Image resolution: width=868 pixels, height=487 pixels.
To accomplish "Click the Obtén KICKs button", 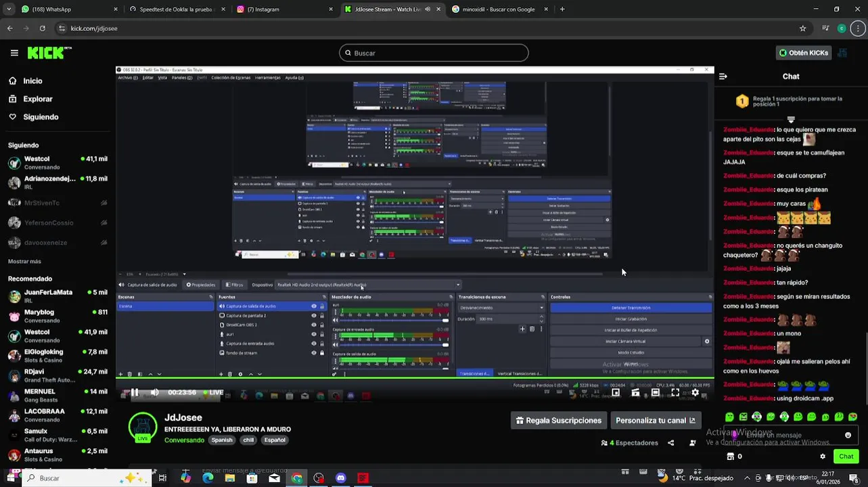I will click(804, 53).
